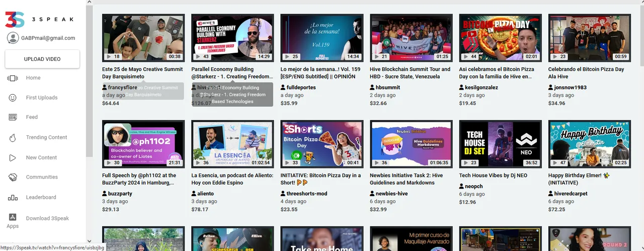Click the author icon next to francysfiore
644x251 pixels.
[105, 88]
